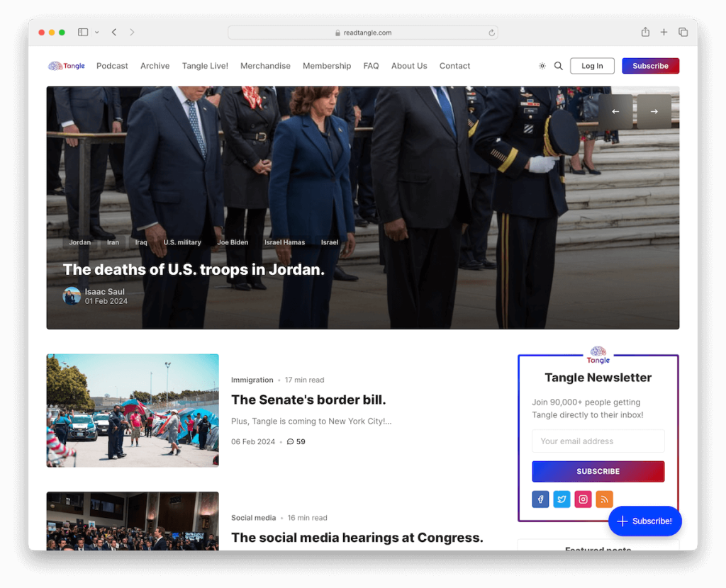This screenshot has width=726, height=588.
Task: Click the Tangle logo in header
Action: click(x=67, y=66)
